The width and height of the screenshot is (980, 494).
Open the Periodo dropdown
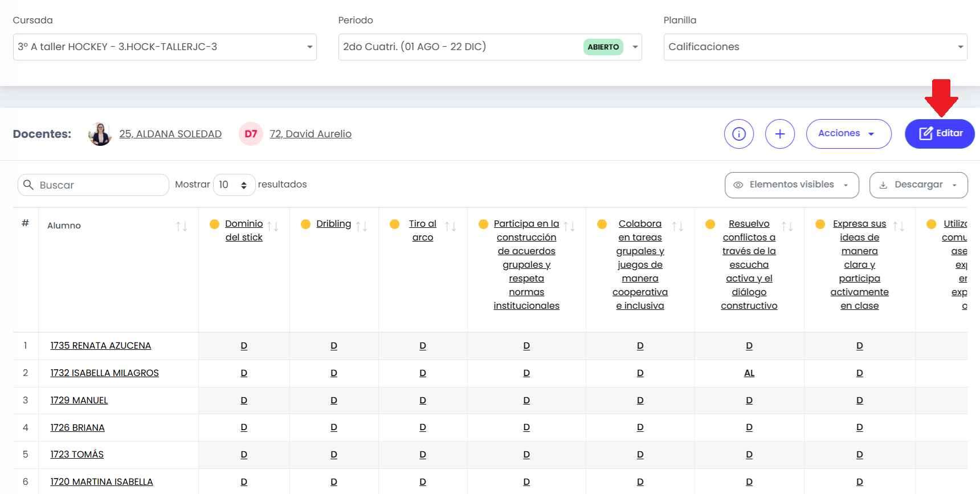(490, 47)
